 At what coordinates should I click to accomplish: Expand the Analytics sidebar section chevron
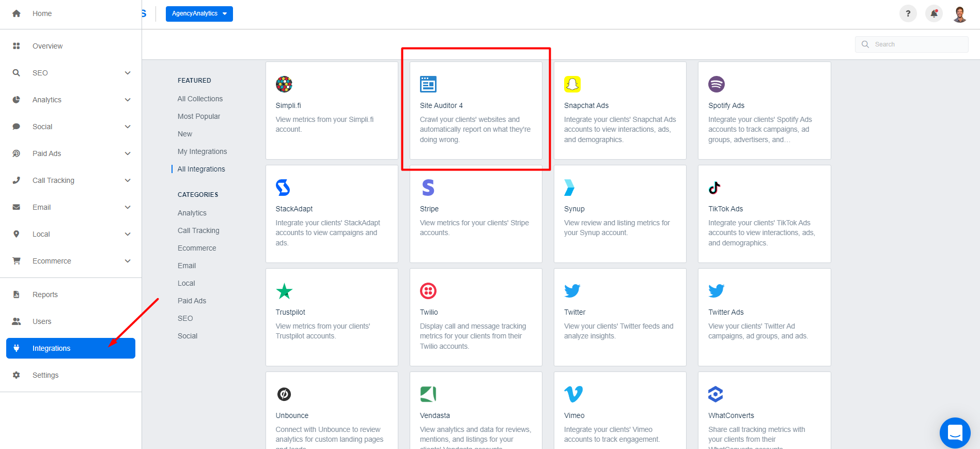tap(128, 100)
